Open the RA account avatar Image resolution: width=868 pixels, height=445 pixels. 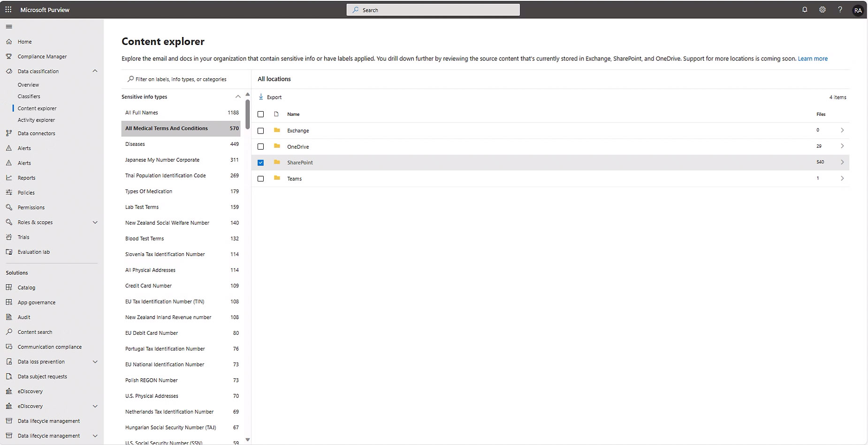point(858,10)
